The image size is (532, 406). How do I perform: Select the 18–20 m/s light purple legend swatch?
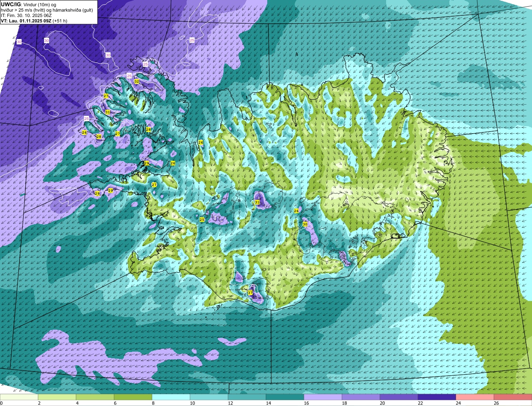[361, 397]
